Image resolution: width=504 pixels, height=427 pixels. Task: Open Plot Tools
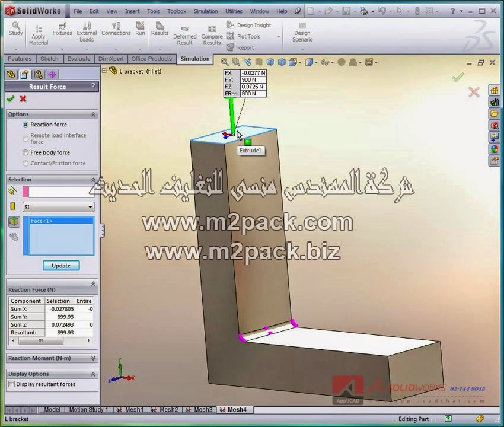coord(243,36)
